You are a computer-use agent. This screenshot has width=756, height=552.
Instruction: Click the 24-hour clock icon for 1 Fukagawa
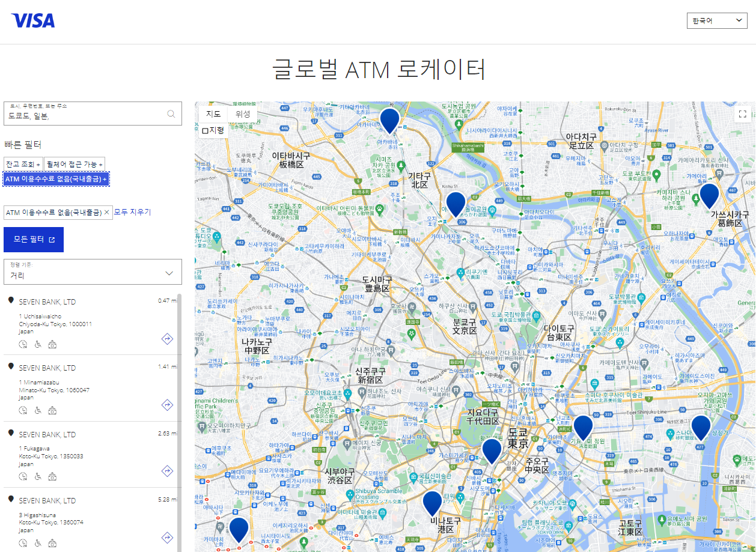tap(23, 476)
